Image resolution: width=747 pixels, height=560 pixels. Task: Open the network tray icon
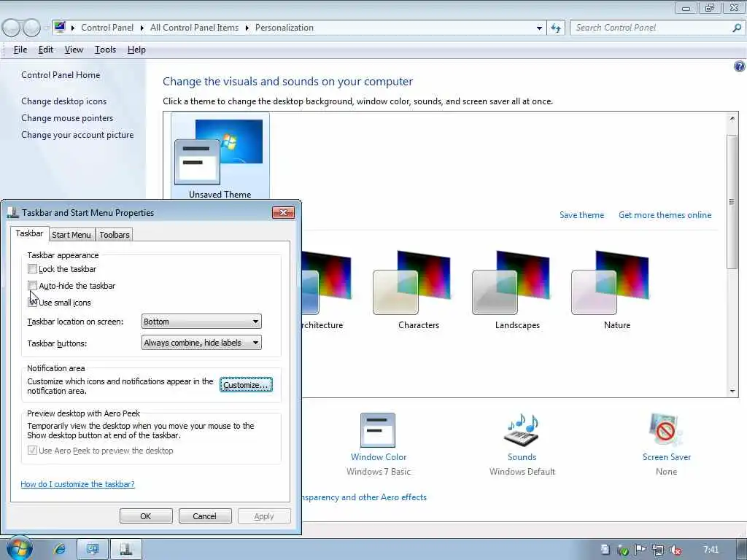coord(658,550)
